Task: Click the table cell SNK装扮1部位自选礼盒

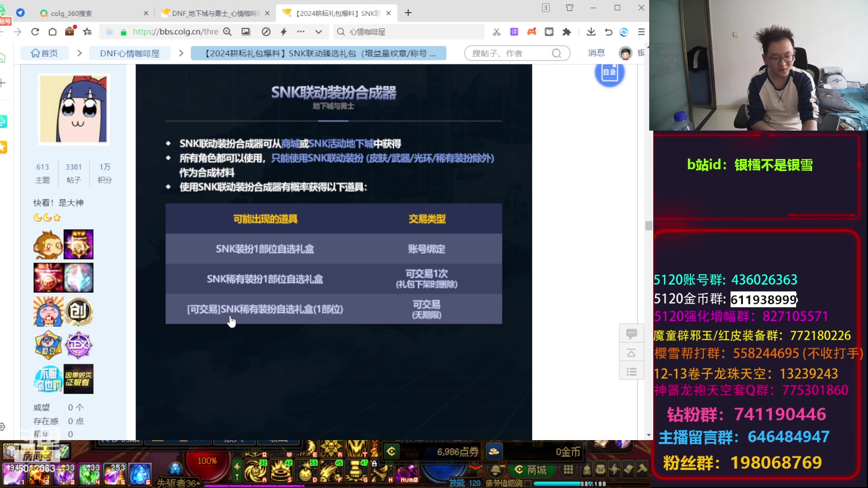Action: point(265,249)
